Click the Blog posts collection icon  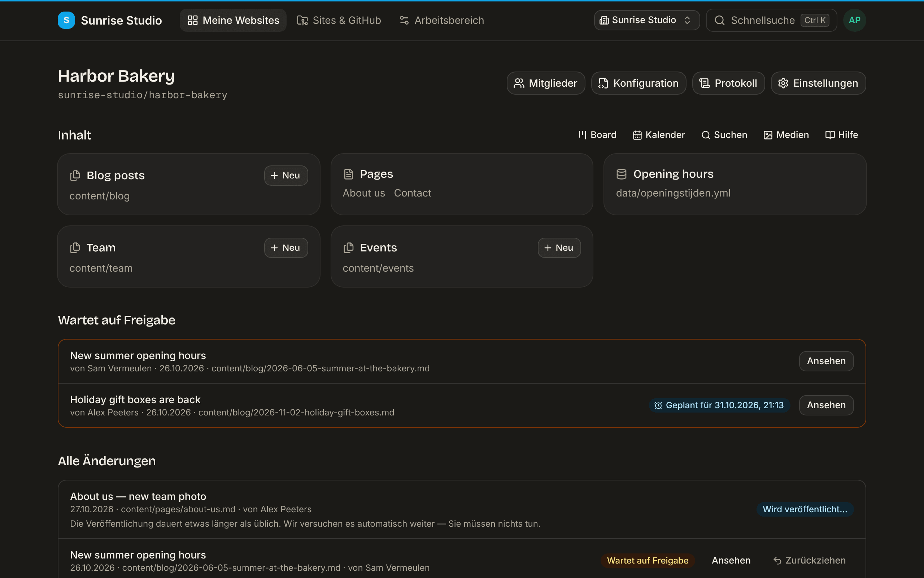point(75,176)
